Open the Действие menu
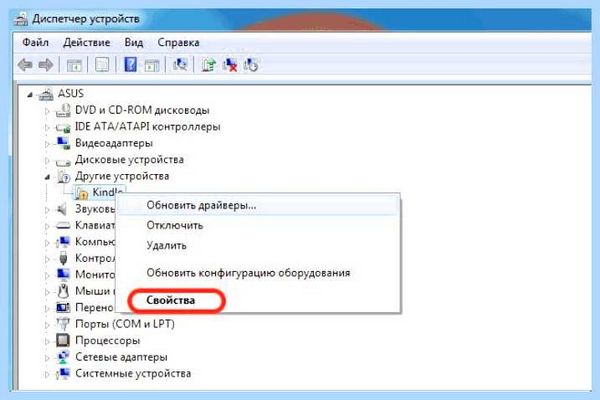The image size is (600, 400). click(86, 42)
